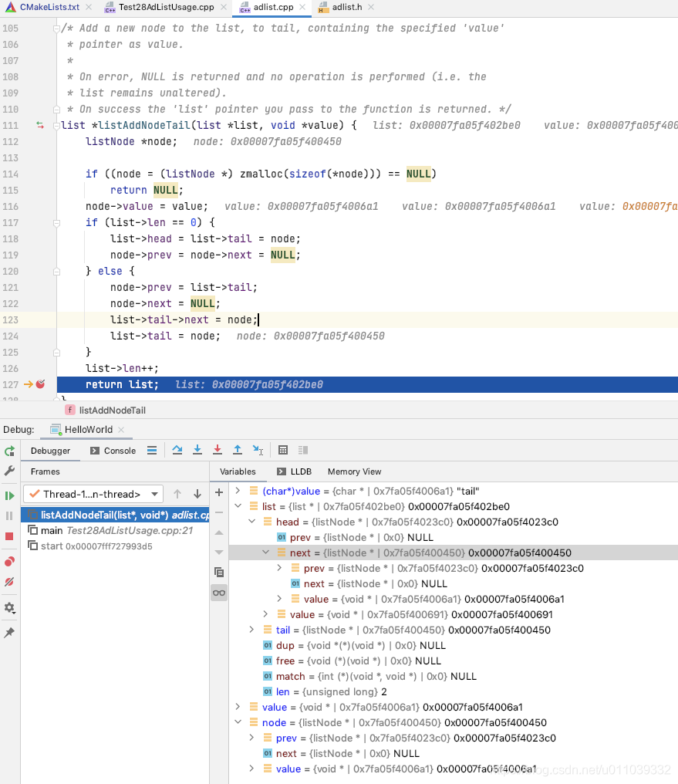Resume program execution
The width and height of the screenshot is (678, 784).
click(10, 494)
